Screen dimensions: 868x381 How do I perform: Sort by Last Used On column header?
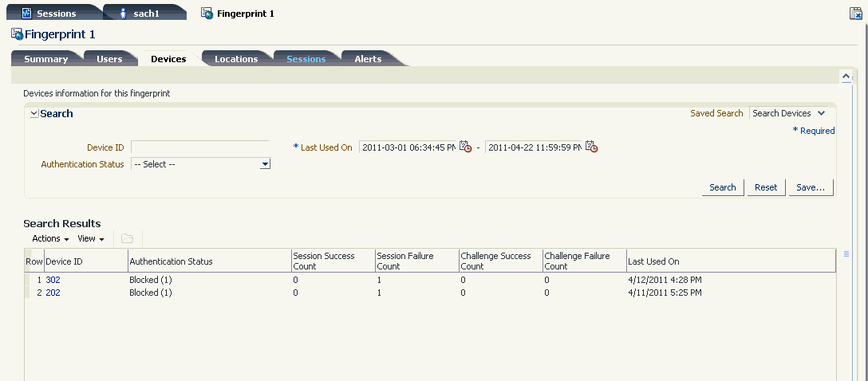tap(732, 261)
